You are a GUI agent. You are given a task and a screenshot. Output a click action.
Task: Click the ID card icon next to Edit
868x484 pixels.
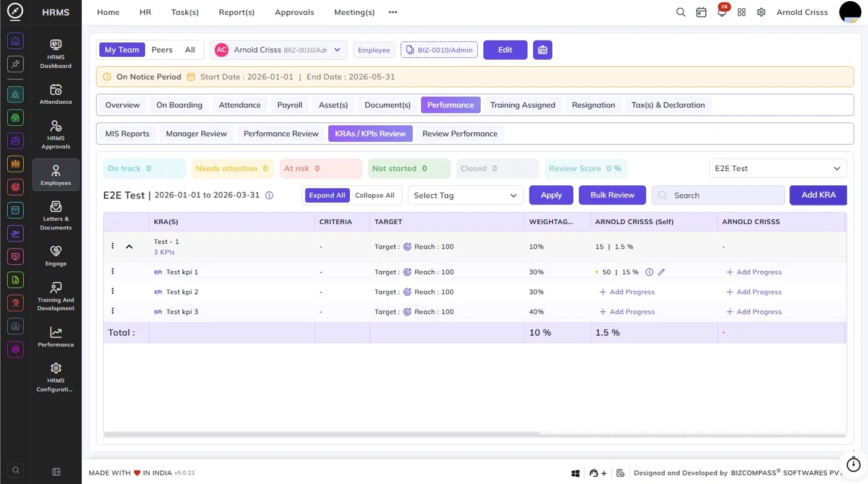(x=543, y=50)
